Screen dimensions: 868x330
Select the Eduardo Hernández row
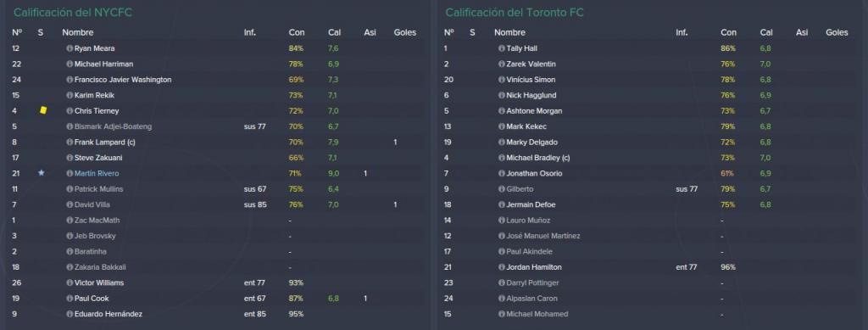216,314
